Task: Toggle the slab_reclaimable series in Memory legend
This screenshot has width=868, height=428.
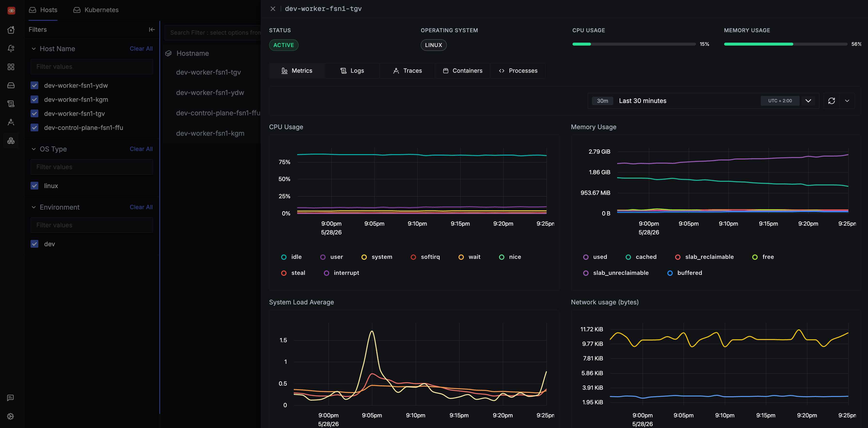Action: click(704, 257)
